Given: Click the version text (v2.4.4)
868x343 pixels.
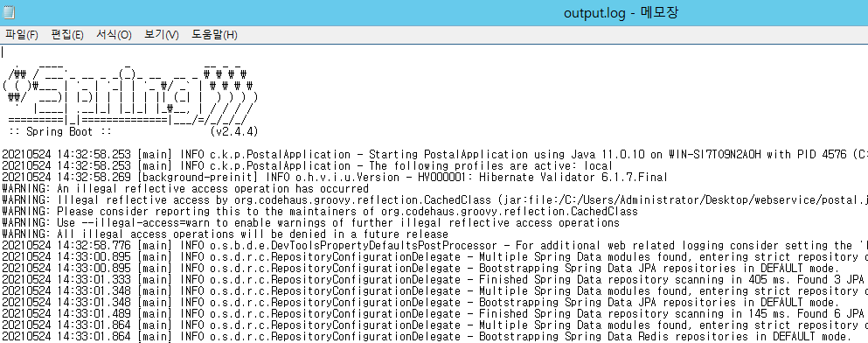Looking at the screenshot, I should point(234,132).
